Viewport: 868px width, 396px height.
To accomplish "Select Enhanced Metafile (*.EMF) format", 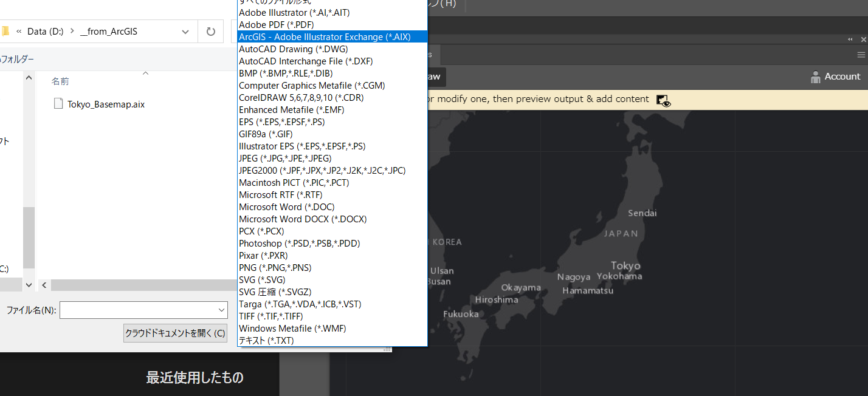I will 332,109.
